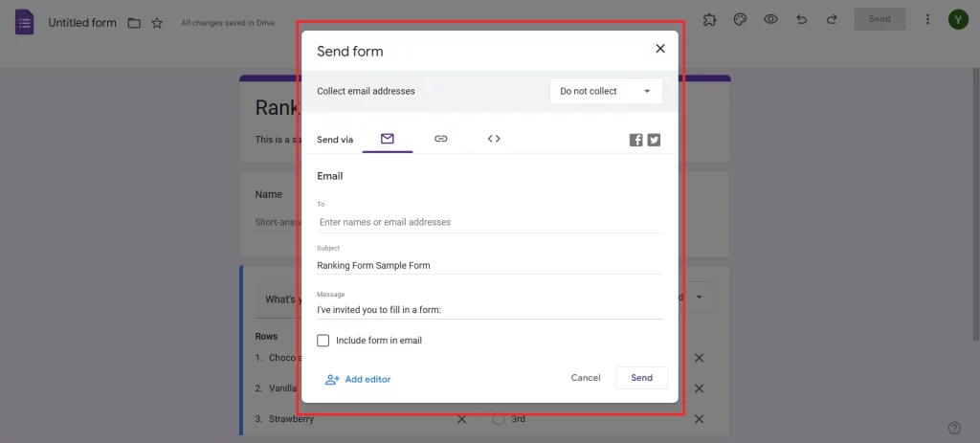Switch to the link send tab

tap(440, 139)
